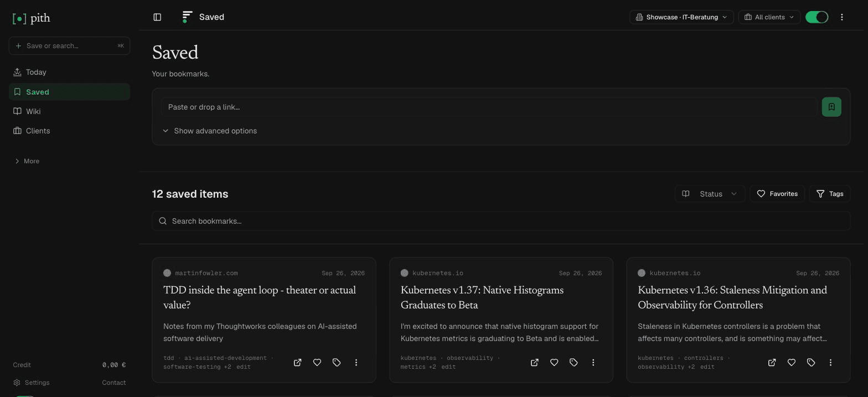Viewport: 868px width, 397px height.
Task: Expand the More section in sidebar
Action: click(x=27, y=161)
